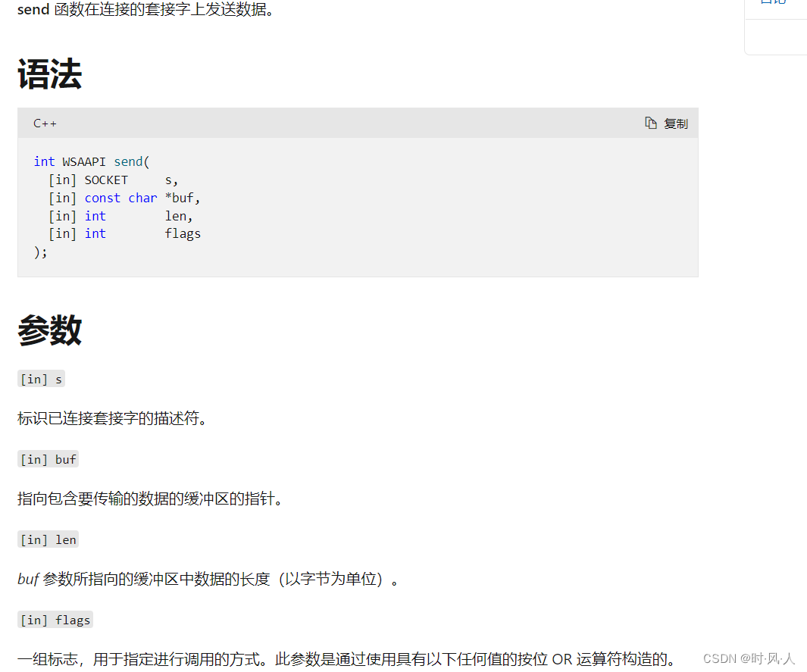The height and width of the screenshot is (672, 807).
Task: Click the "[in] len" parameter tag
Action: pos(48,539)
